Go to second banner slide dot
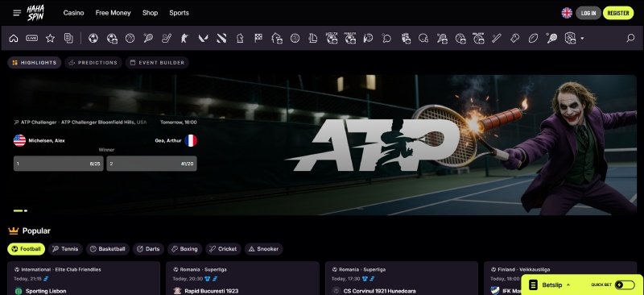 click(x=26, y=210)
